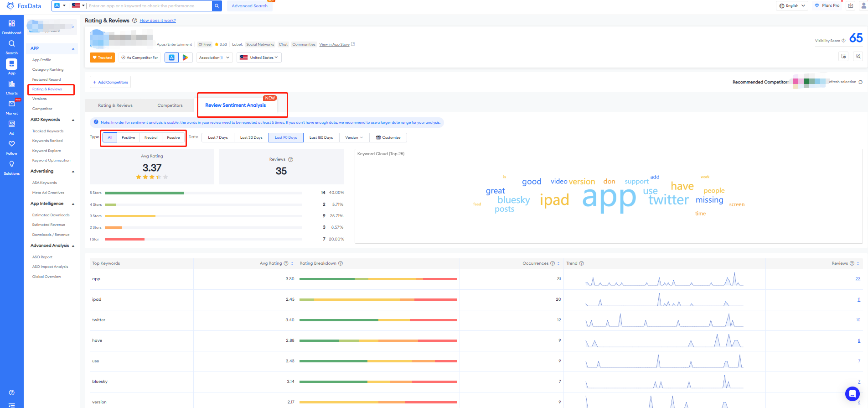
Task: Focus the app or keyword search field
Action: [x=149, y=6]
